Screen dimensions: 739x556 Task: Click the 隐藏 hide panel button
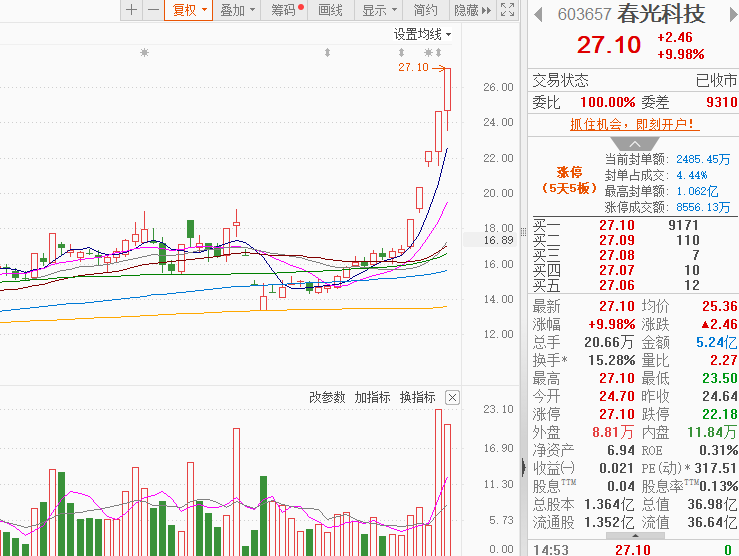(x=472, y=10)
